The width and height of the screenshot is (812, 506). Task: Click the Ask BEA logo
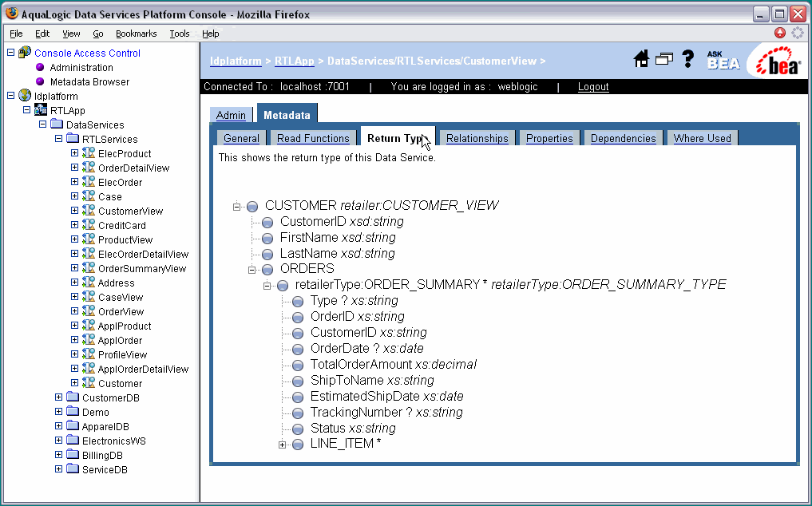(x=723, y=60)
